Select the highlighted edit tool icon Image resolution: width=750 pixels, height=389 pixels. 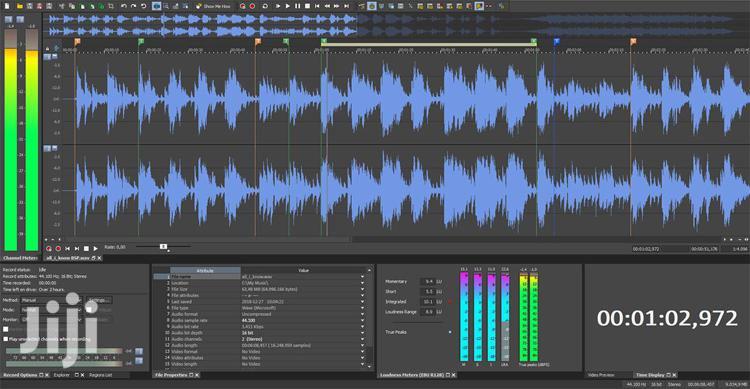coord(156,6)
